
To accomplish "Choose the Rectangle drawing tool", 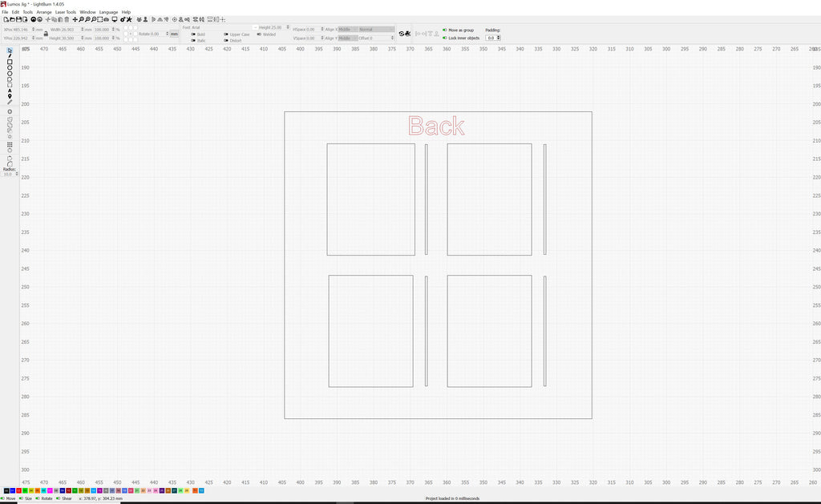I will click(10, 62).
